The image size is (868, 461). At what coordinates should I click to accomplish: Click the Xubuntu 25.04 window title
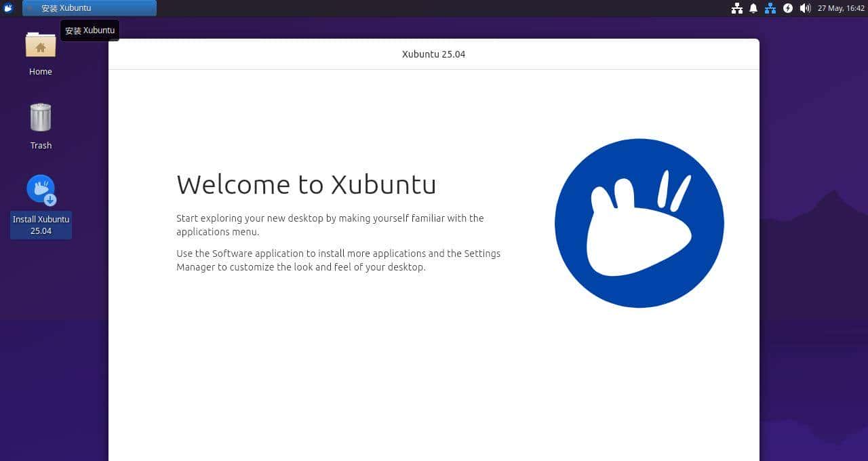tap(433, 54)
